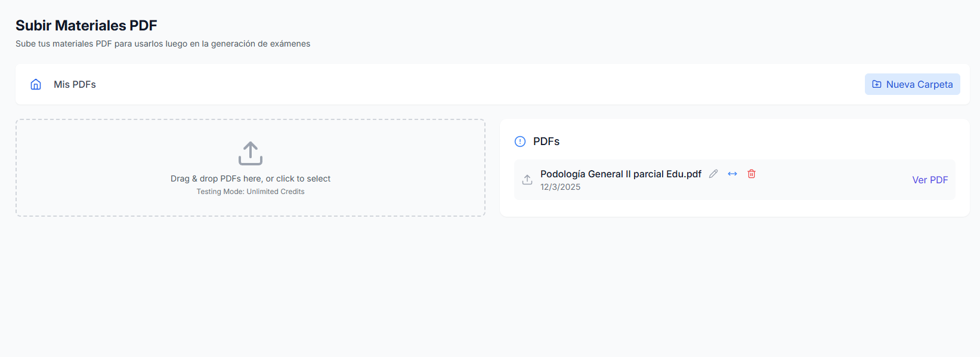The image size is (980, 357).
Task: Click the red trash icon to delete the PDF
Action: [751, 173]
